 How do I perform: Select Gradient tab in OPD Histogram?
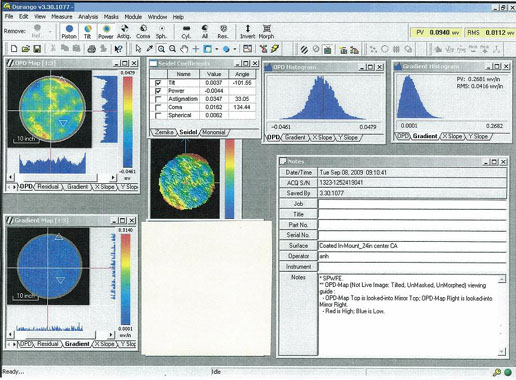pos(295,137)
